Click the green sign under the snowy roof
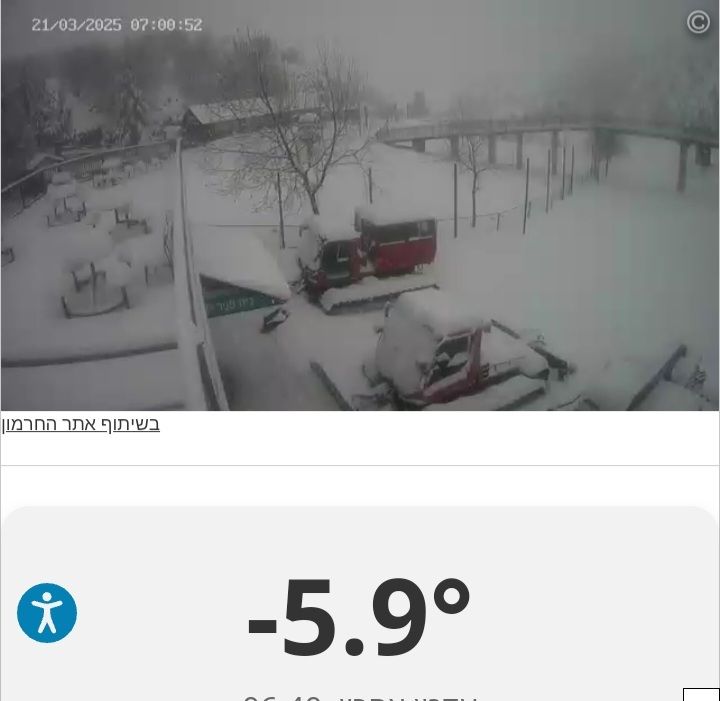 239,298
